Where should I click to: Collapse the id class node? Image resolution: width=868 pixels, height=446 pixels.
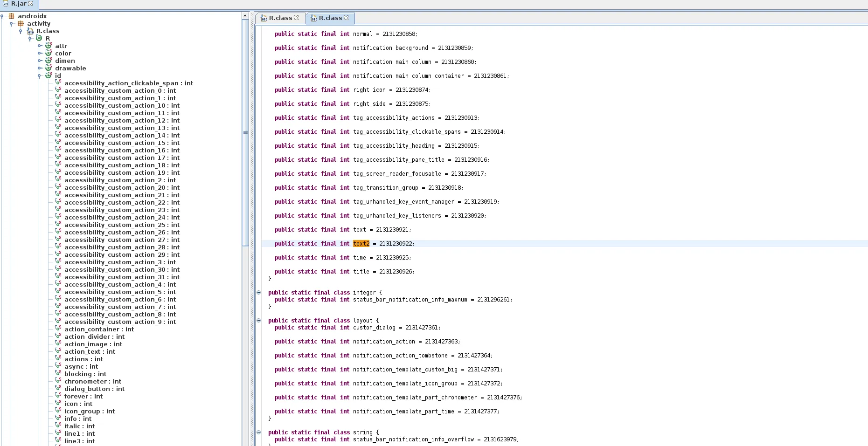(39, 76)
